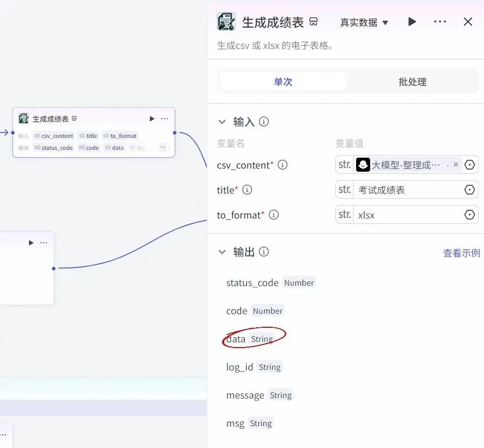484x448 pixels.
Task: Expand hidden outputs on canvas node
Action: (163, 147)
